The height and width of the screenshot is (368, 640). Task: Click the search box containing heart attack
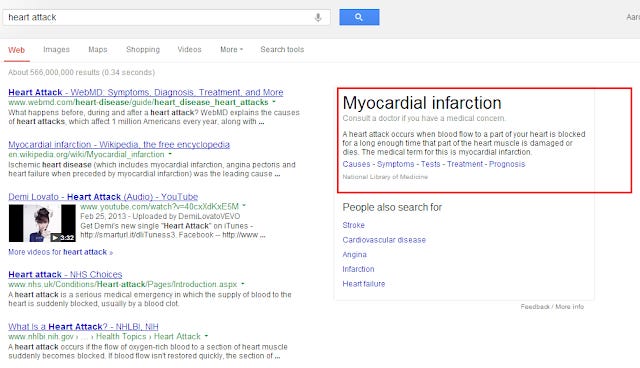(167, 18)
